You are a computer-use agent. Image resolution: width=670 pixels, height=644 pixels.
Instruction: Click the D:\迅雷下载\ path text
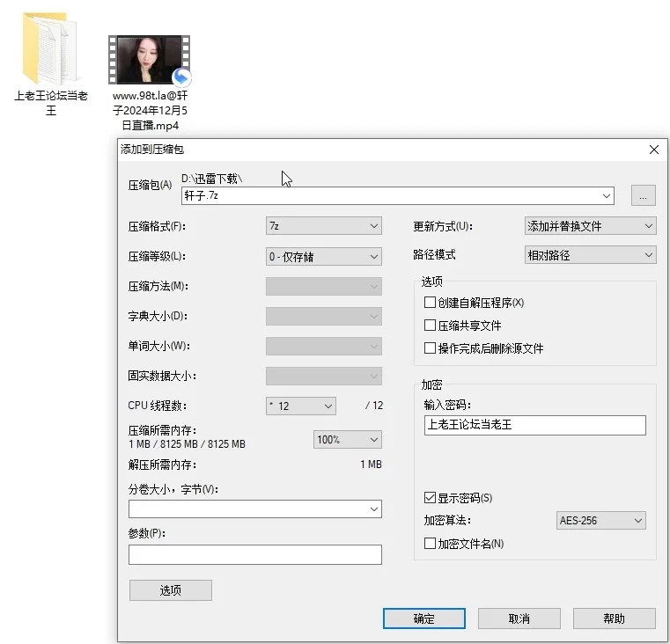click(x=212, y=179)
